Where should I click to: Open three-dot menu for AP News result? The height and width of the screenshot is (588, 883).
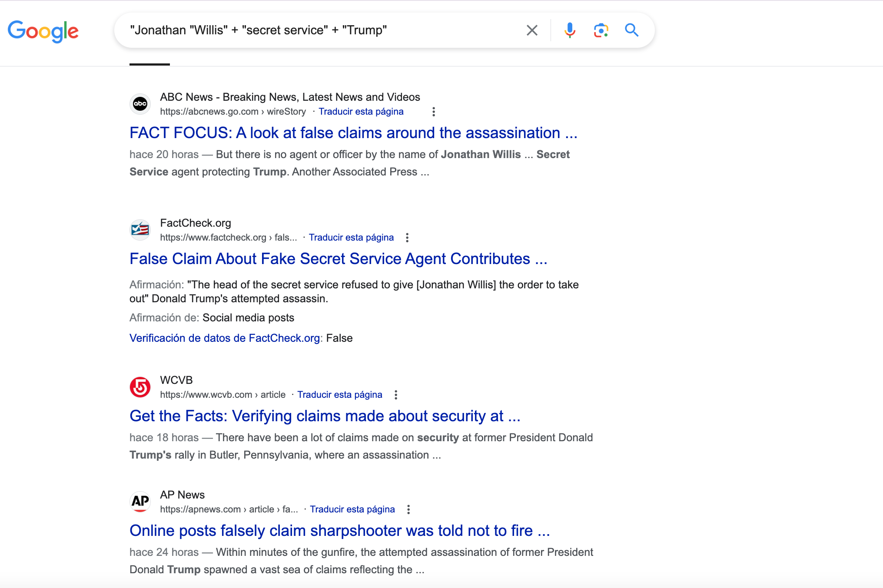[x=408, y=509]
